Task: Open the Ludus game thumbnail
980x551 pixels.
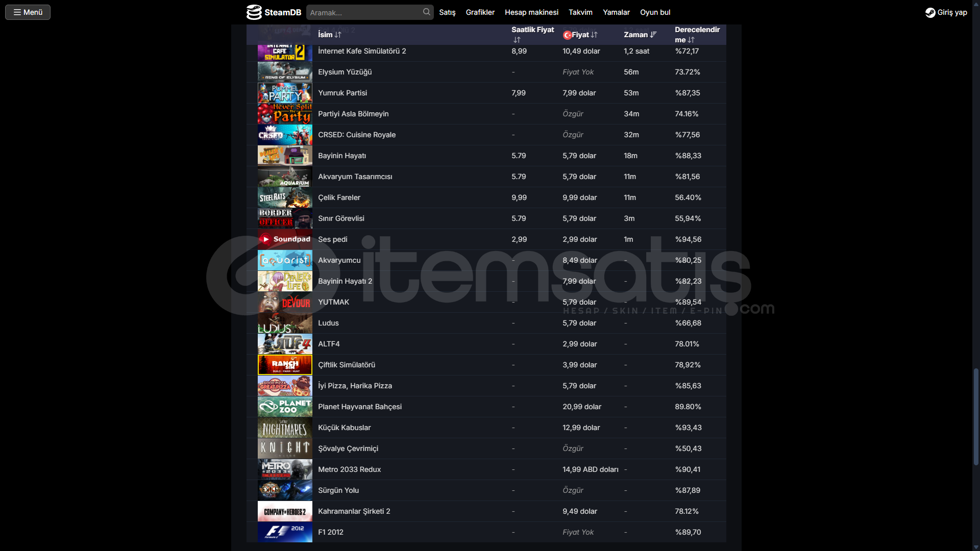Action: point(285,323)
